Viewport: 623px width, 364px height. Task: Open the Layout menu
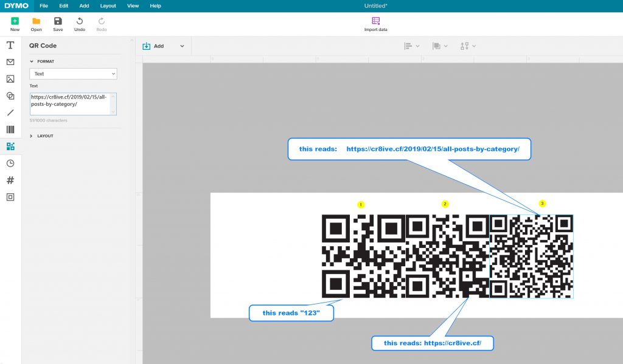(108, 5)
